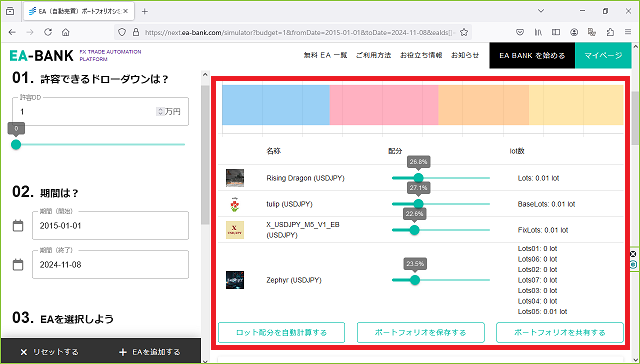Viewport: 640px width, 364px height.
Task: Click the tulip allocation slider handle
Action: click(x=419, y=204)
